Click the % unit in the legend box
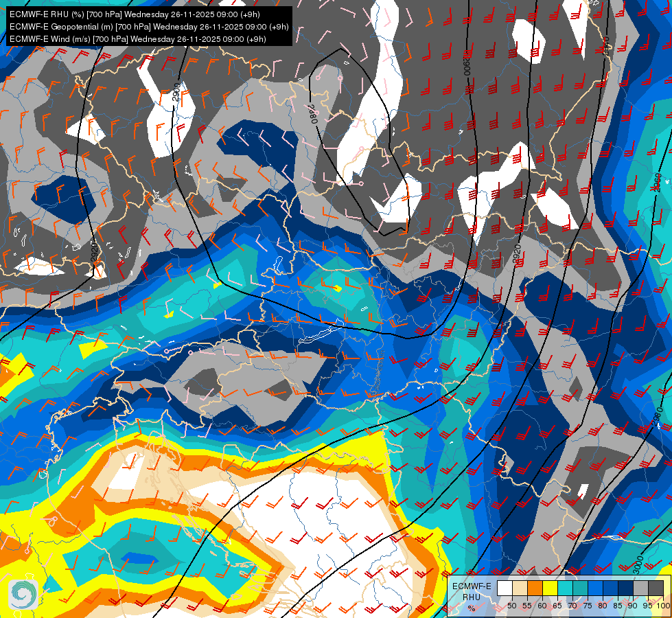The width and height of the screenshot is (672, 618). click(472, 608)
